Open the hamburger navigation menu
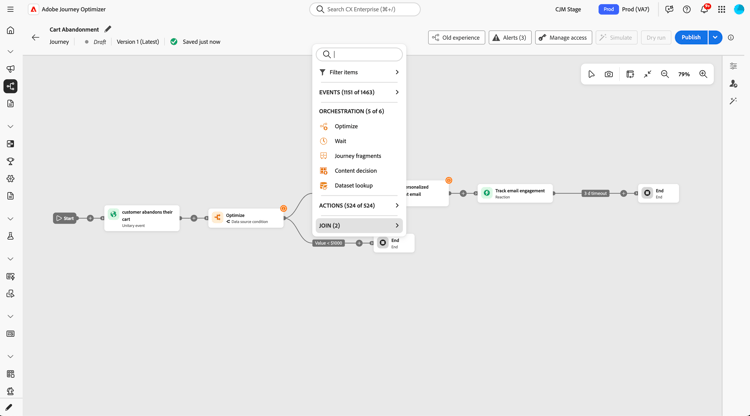Screen dimensions: 750x416 pos(10,9)
